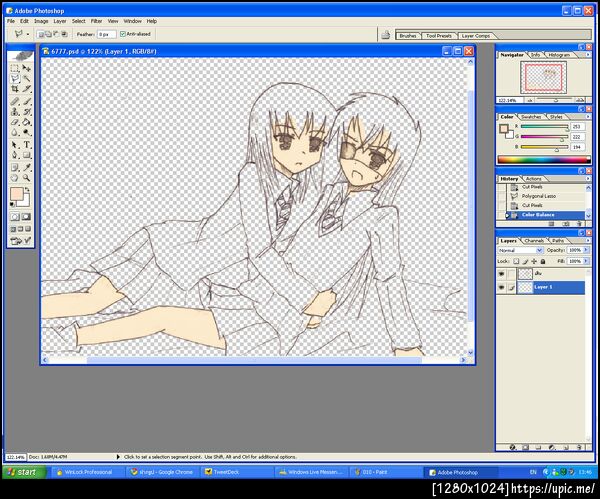Select the Zoom tool
This screenshot has width=600, height=499.
pos(26,178)
